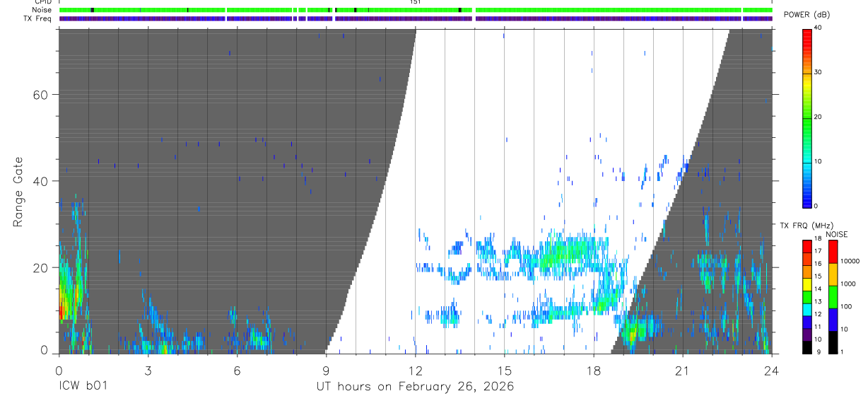Click the "UT hours on February 26, 2026" caption
The height and width of the screenshot is (401, 868).
415,387
